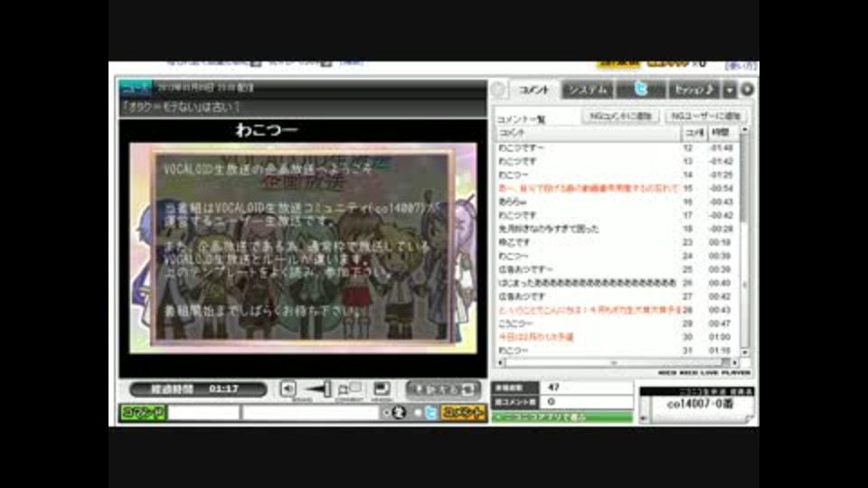Select red comment number 15 row
The height and width of the screenshot is (488, 868).
click(x=617, y=188)
